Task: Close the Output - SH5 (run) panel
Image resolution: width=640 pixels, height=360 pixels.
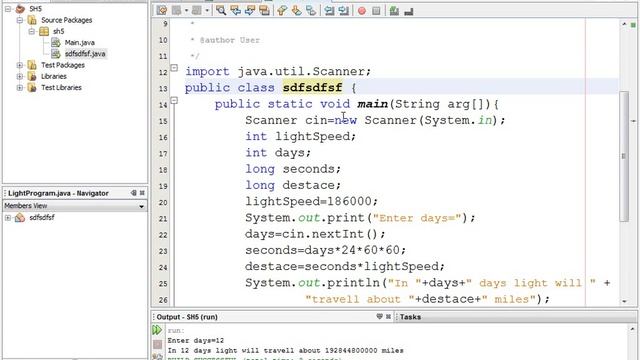Action: pyautogui.click(x=388, y=316)
